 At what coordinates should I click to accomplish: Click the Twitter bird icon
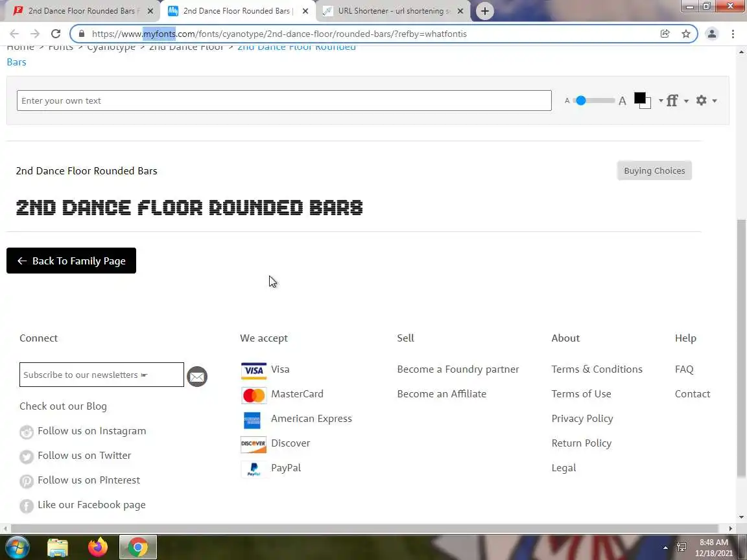(27, 457)
